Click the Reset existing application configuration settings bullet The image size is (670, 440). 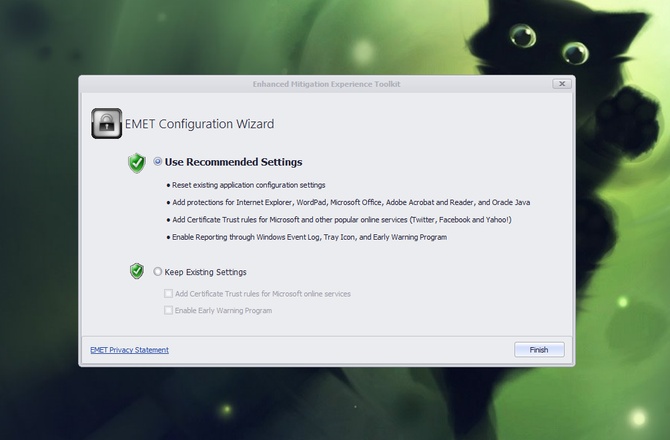(x=250, y=185)
